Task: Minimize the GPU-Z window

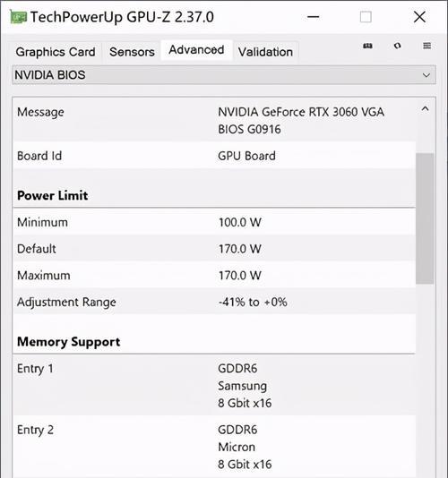Action: tap(313, 17)
